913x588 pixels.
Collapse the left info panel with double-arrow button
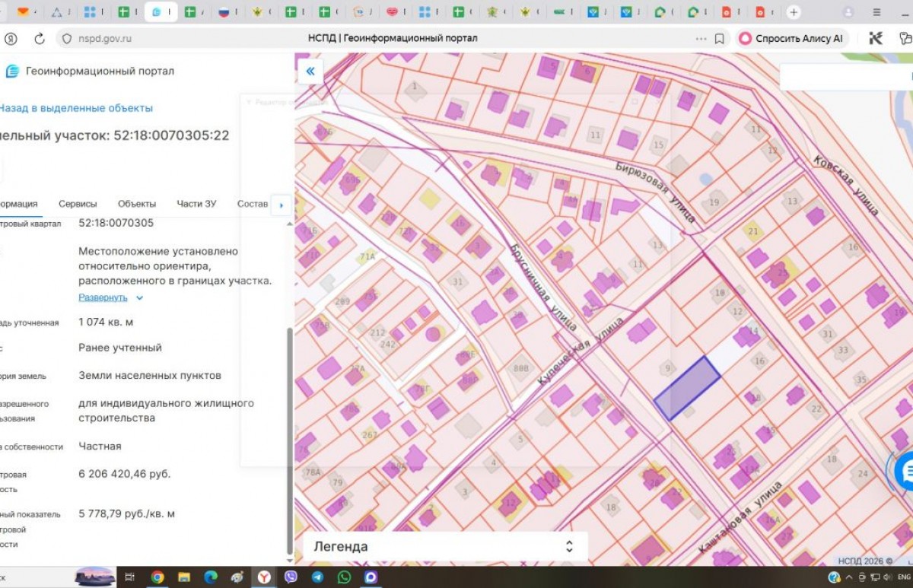[310, 72]
